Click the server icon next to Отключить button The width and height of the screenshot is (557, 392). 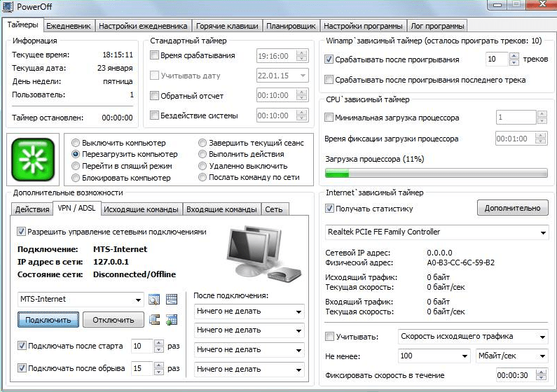coord(155,321)
